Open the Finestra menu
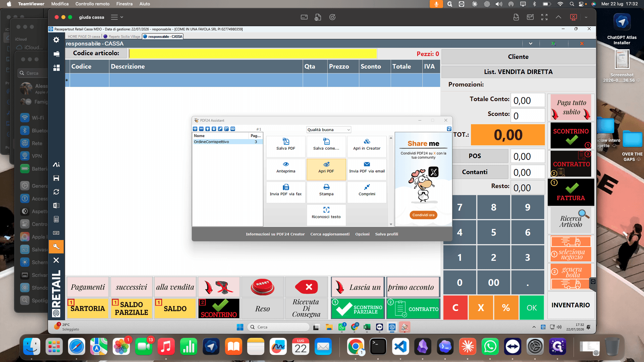 pos(124,4)
